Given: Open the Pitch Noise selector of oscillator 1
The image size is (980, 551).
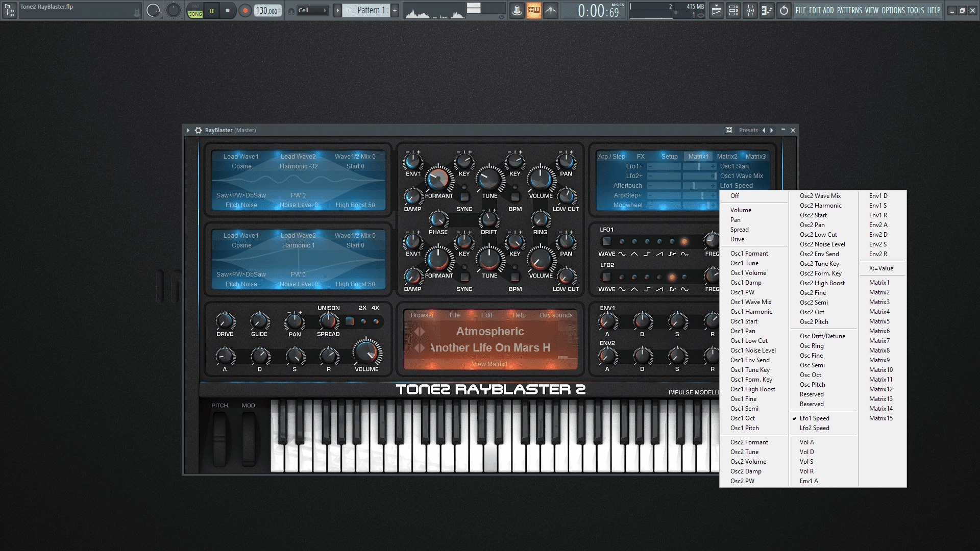Looking at the screenshot, I should point(241,205).
